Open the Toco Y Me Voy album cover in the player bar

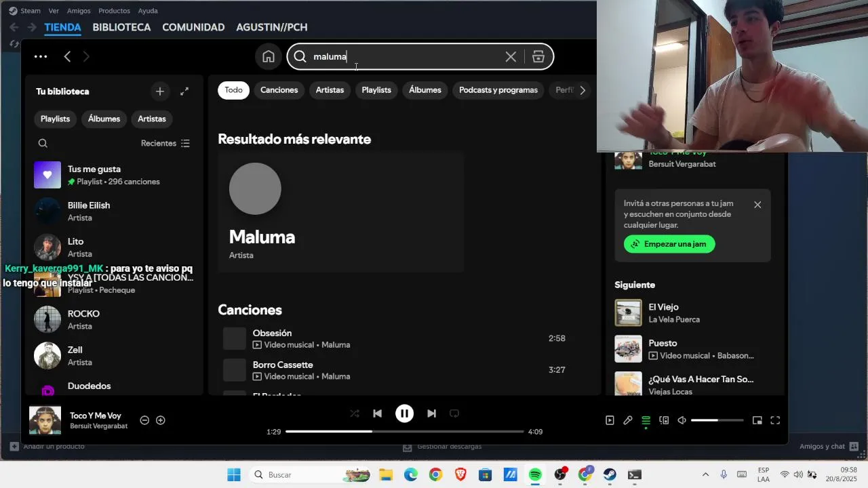(x=45, y=420)
